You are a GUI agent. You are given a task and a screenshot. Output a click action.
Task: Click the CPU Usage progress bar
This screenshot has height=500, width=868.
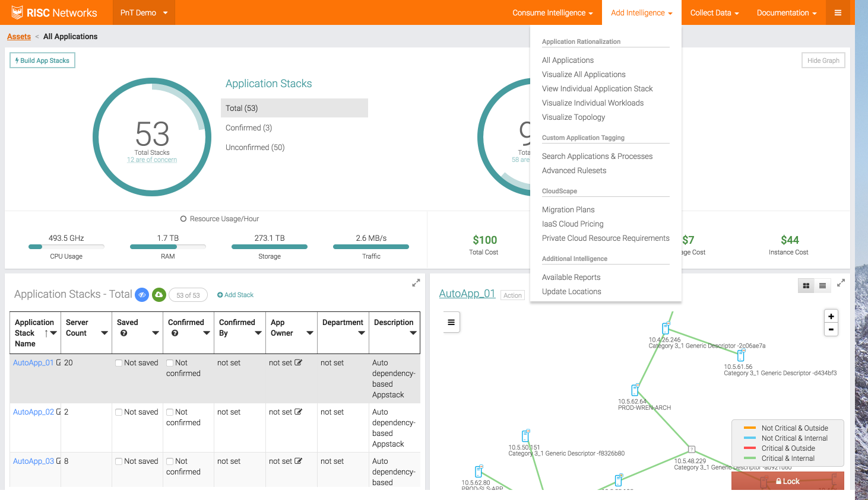click(x=66, y=247)
